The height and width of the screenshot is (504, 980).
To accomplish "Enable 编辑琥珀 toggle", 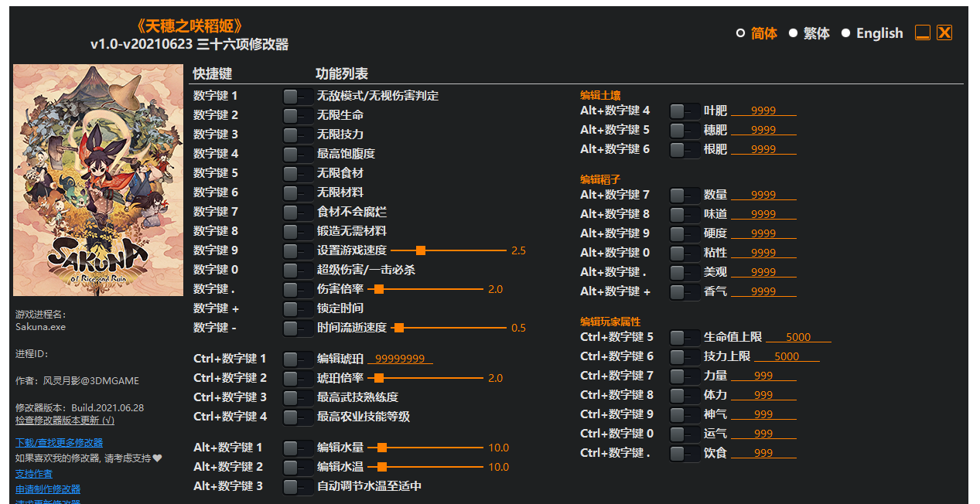I will [298, 359].
